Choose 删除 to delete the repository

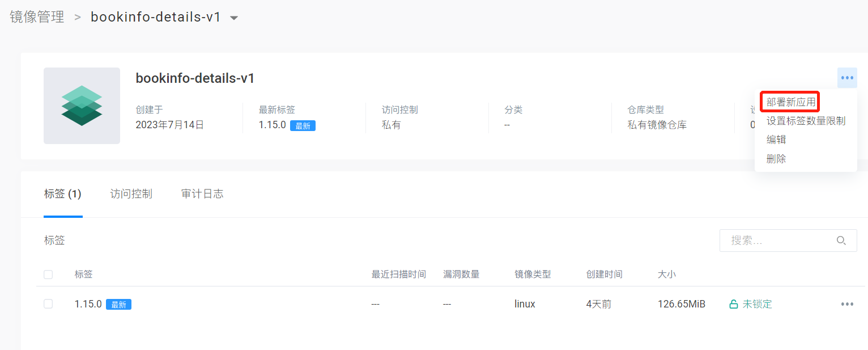click(776, 159)
